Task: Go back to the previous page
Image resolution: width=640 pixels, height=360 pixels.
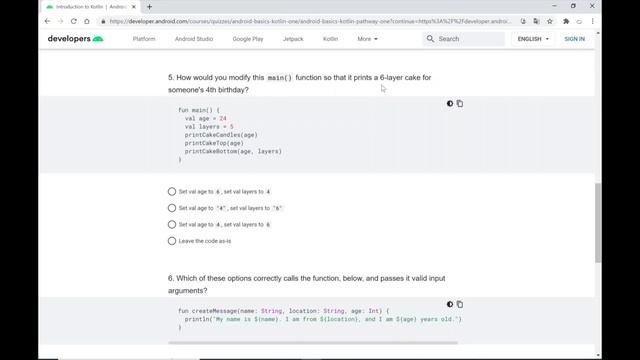Action: (47, 21)
